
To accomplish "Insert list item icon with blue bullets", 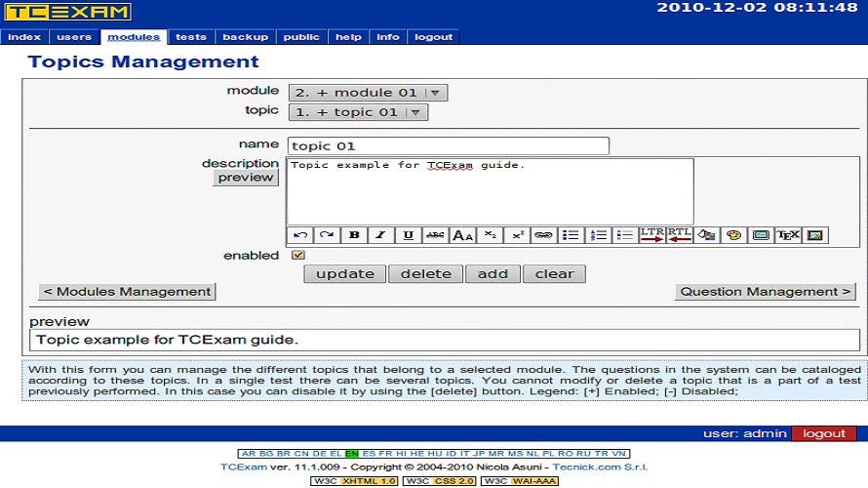I will pyautogui.click(x=625, y=235).
